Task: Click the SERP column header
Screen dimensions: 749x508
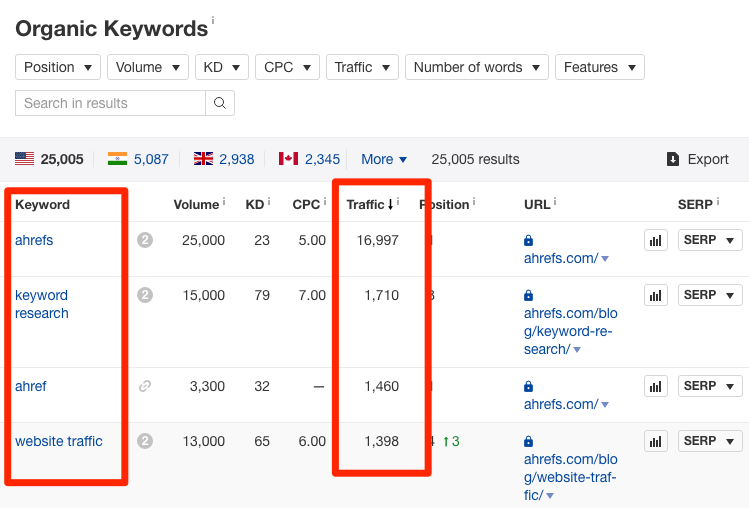Action: [695, 205]
